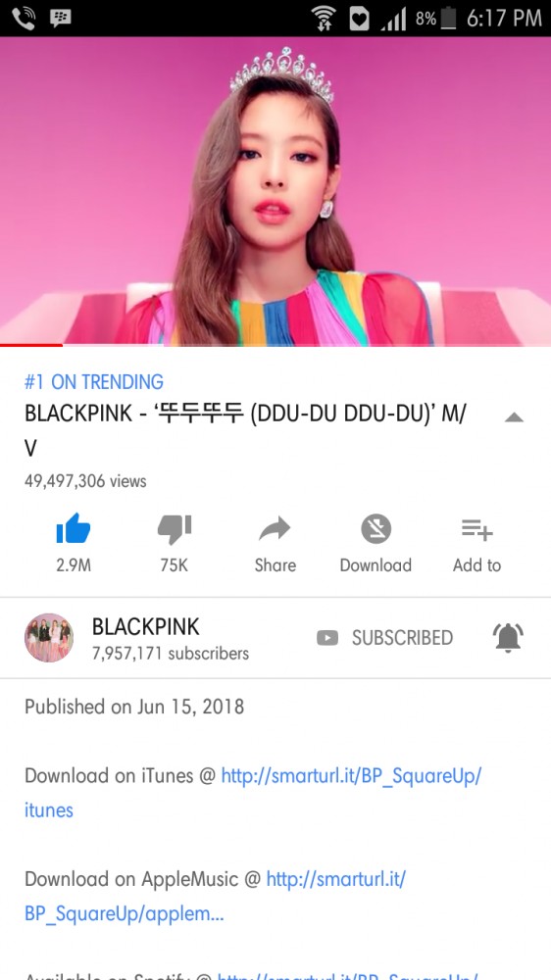Image resolution: width=551 pixels, height=980 pixels.
Task: Open the BP_SquareUp iTunes link
Action: click(253, 793)
